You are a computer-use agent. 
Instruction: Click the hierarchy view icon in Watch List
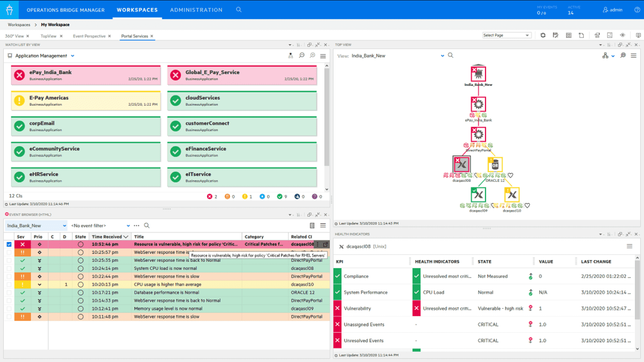tap(291, 55)
